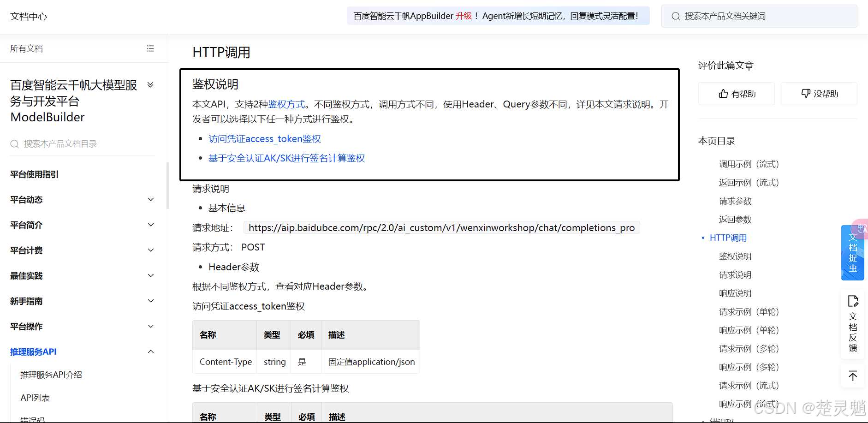The width and height of the screenshot is (868, 423).
Task: Click the magnifier icon in the top search bar
Action: click(676, 16)
